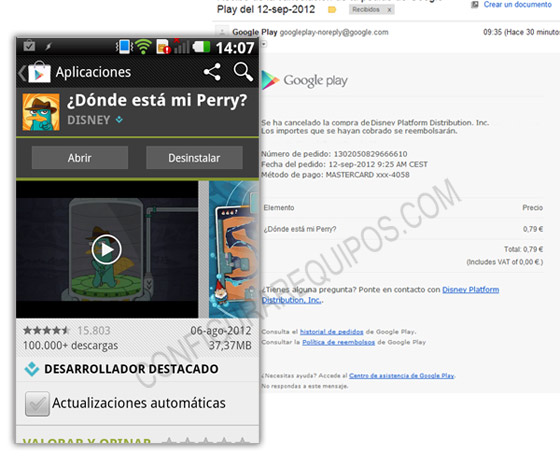Tap the Disney top developer badge
Screen dimensions: 560x467
click(x=119, y=120)
